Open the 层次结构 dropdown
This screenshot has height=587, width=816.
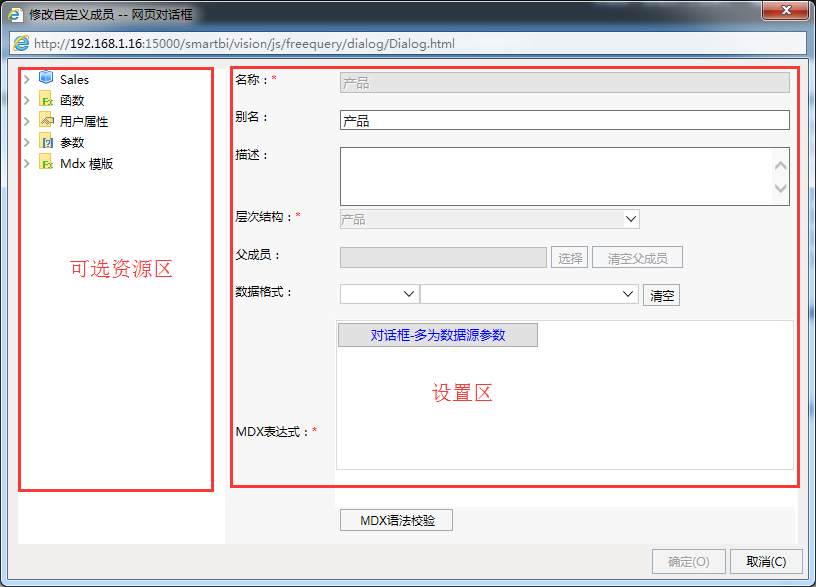click(631, 219)
